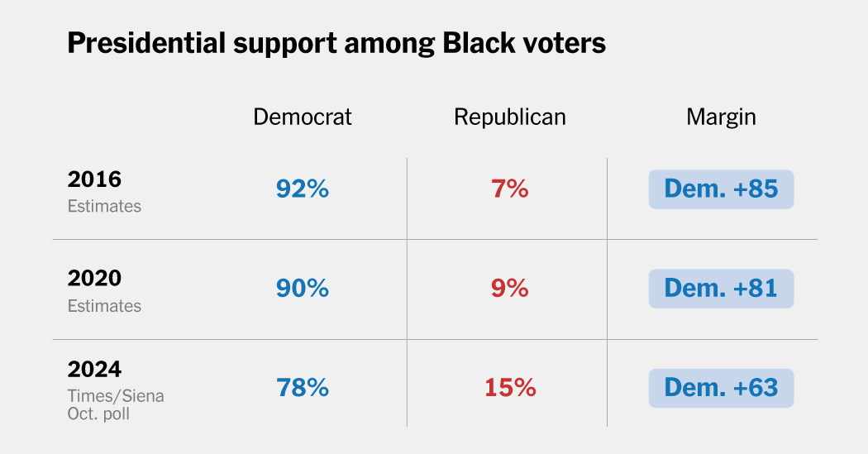Click the 2024 row label
Viewport: 868px width, 454px height.
[94, 370]
